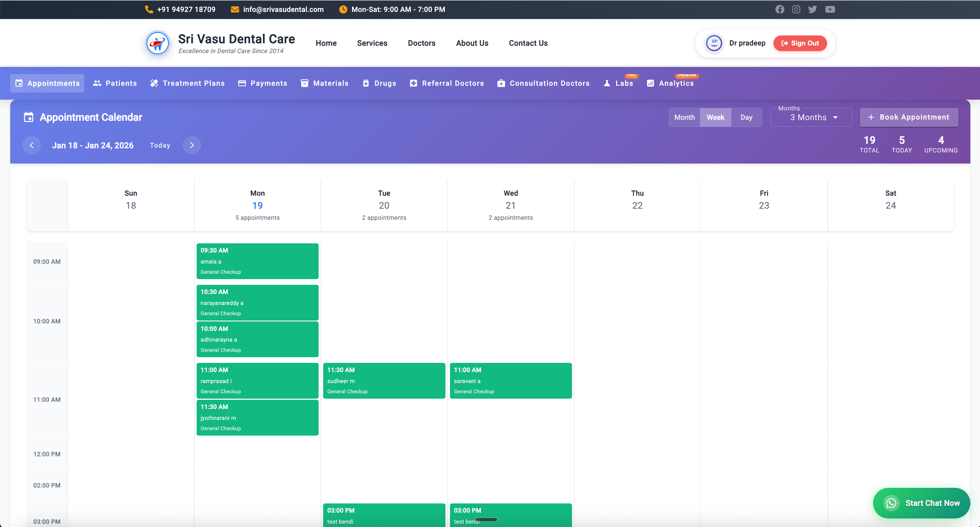The height and width of the screenshot is (527, 980).
Task: Click the Dr pradeep avatar icon
Action: (x=714, y=43)
